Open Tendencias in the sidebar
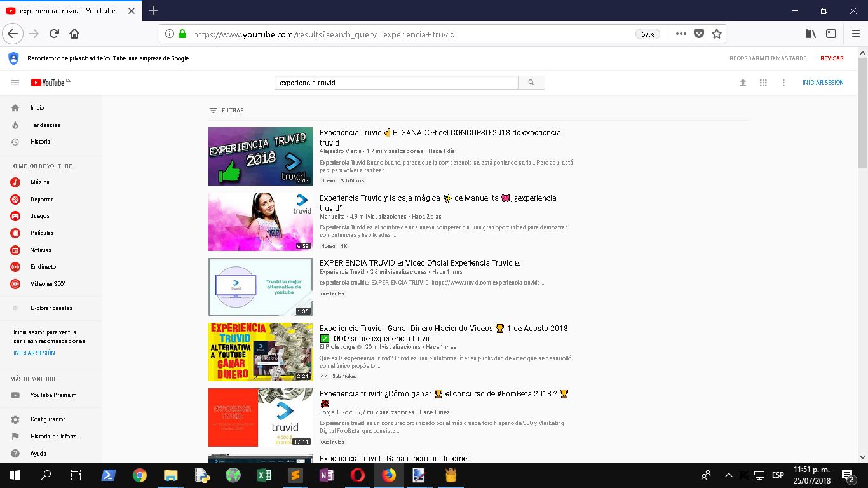The width and height of the screenshot is (868, 488). click(x=45, y=125)
